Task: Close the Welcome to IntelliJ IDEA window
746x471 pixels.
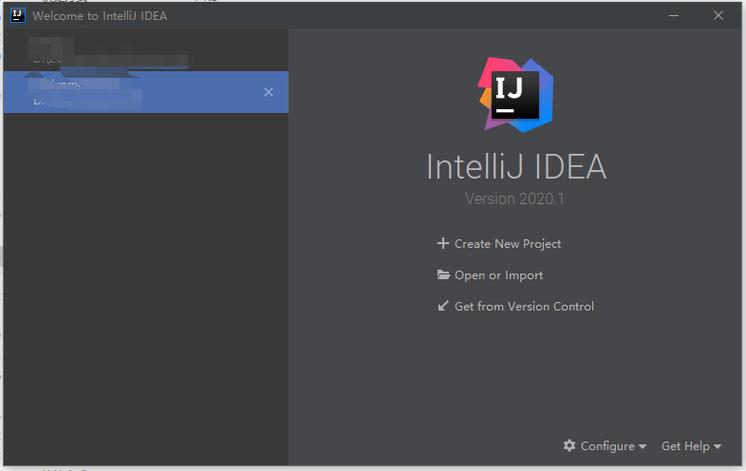Action: pyautogui.click(x=718, y=16)
